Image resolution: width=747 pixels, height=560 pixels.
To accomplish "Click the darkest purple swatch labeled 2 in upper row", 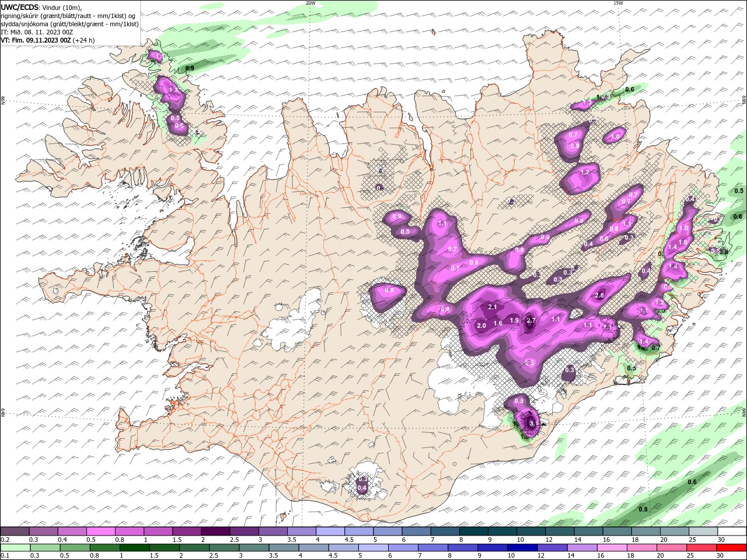I will coord(215,531).
